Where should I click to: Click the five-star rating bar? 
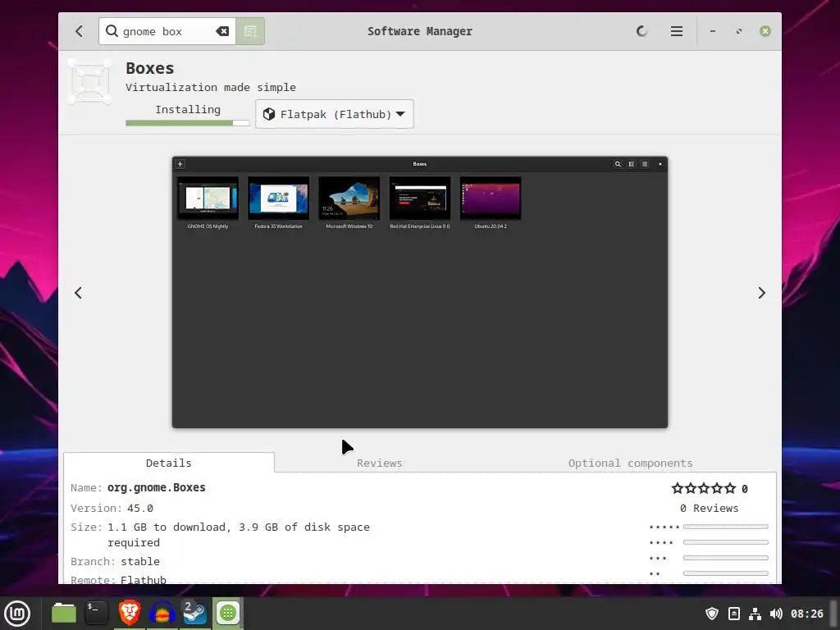click(x=725, y=527)
